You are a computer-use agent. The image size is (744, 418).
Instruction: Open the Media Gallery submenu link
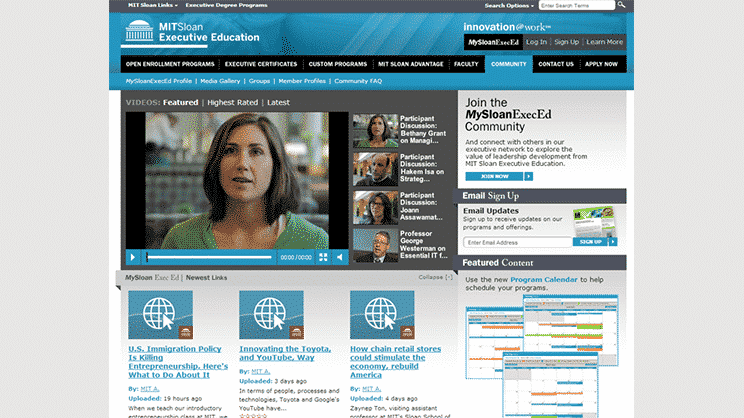point(220,81)
